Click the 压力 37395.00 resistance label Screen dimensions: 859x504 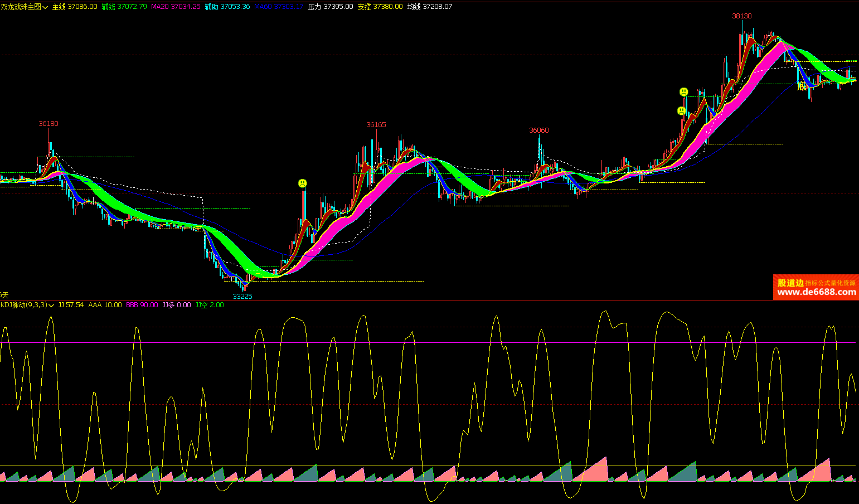click(331, 7)
